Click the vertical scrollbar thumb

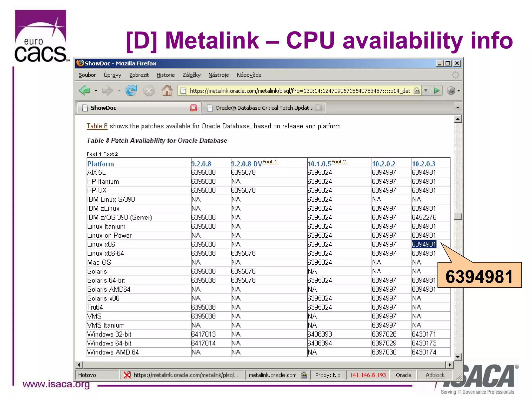[458, 216]
